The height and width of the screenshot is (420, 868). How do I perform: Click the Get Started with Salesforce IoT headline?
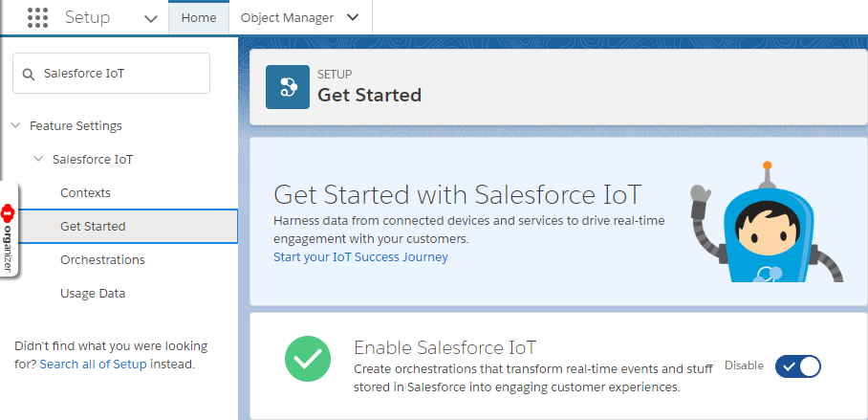(457, 194)
